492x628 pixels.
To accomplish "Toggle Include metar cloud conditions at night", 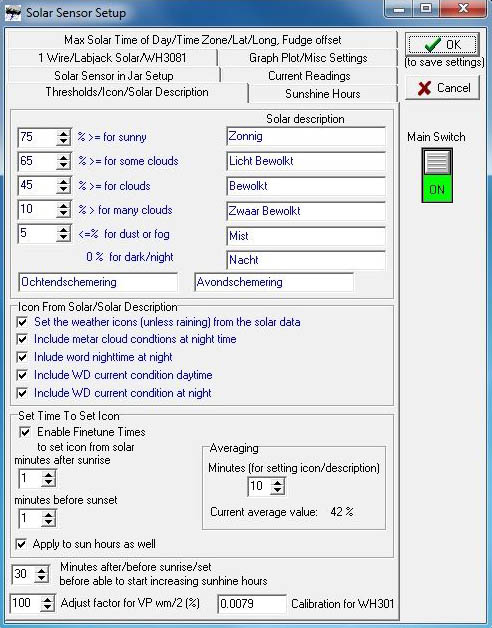I will click(x=22, y=340).
